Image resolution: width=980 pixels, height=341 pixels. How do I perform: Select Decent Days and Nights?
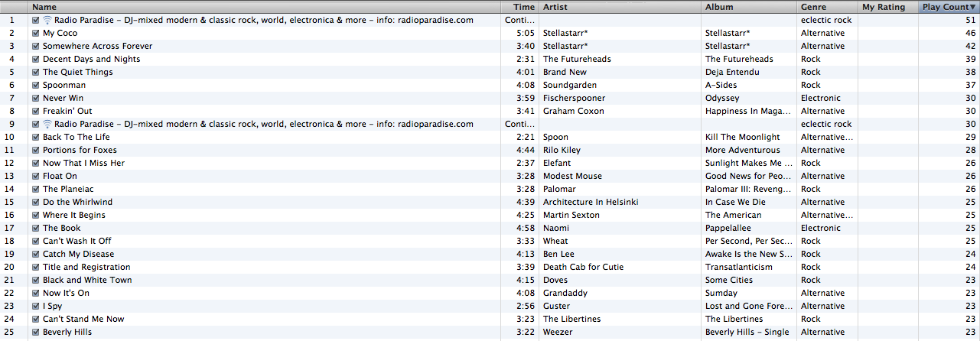coord(91,60)
